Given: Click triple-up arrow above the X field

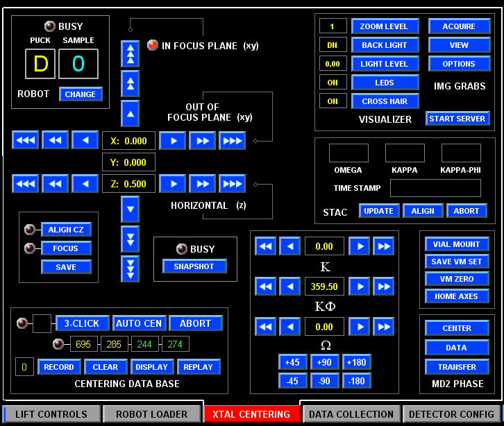Looking at the screenshot, I should coord(130,53).
